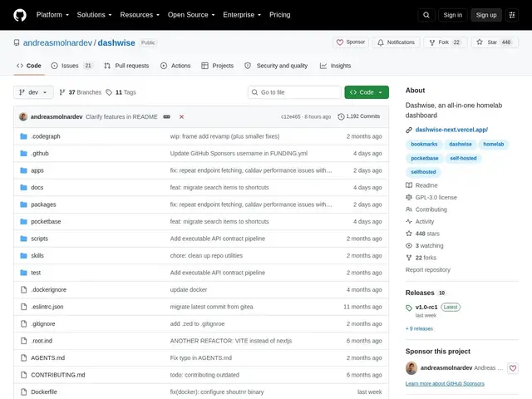Open the docs folder
The width and height of the screenshot is (532, 399).
pos(37,187)
